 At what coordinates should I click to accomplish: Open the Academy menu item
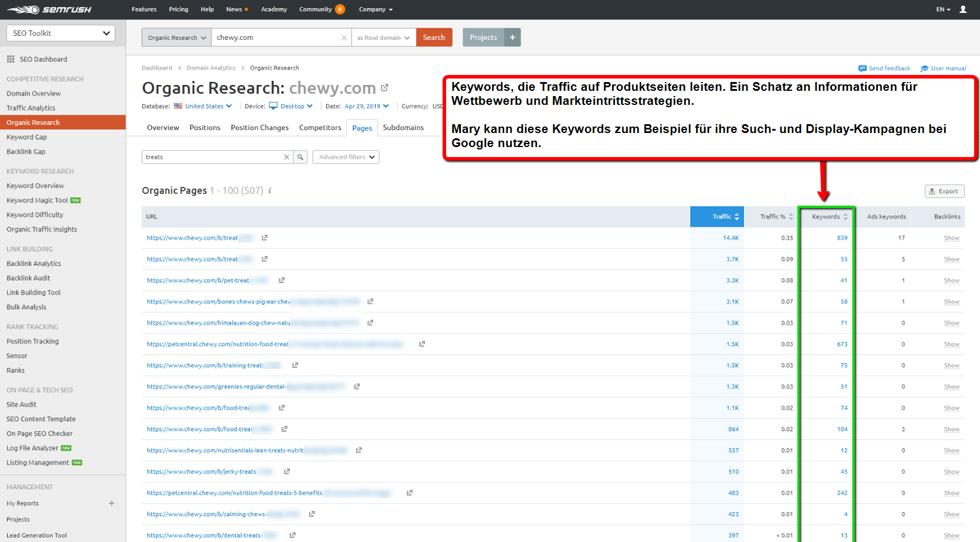(x=274, y=9)
